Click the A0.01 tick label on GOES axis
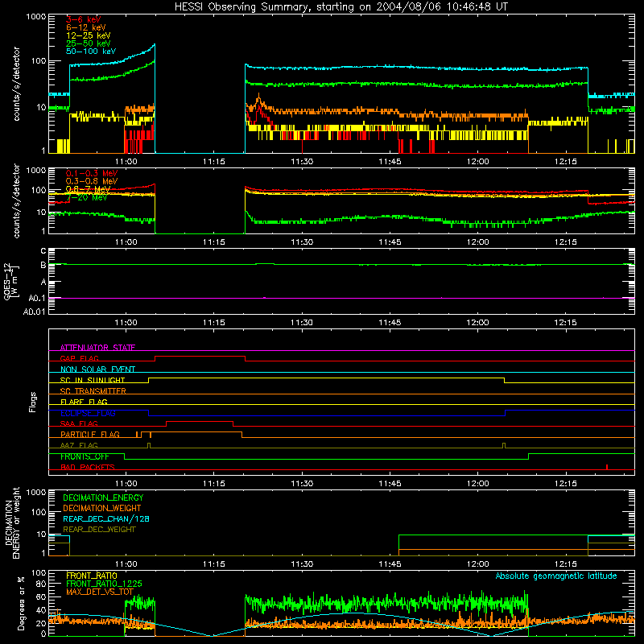The width and height of the screenshot is (644, 644). [34, 312]
